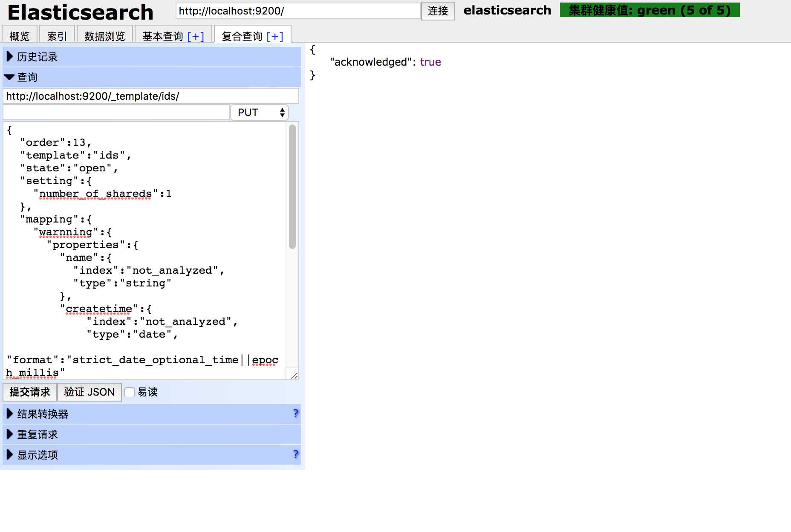
Task: Focus the cluster address field localhost:9200
Action: (298, 11)
